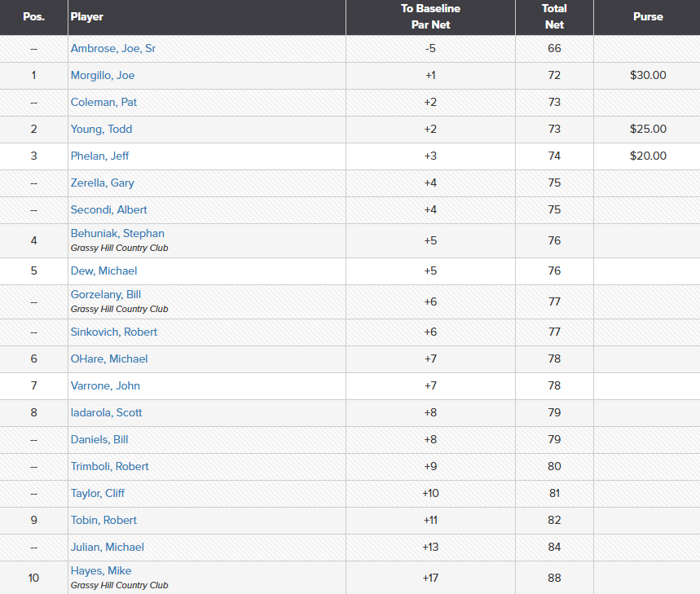The image size is (700, 594).
Task: Click Secondi, Albert player link
Action: click(108, 209)
